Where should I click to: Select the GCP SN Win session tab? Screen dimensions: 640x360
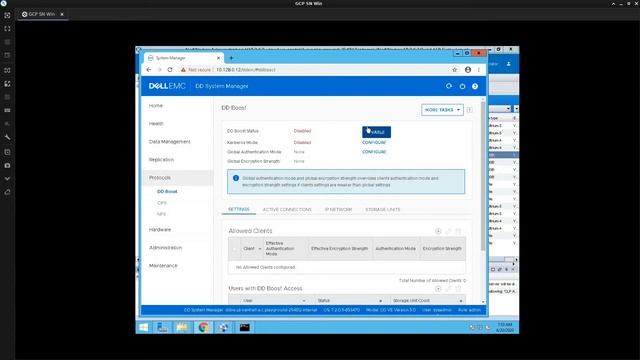[x=41, y=14]
